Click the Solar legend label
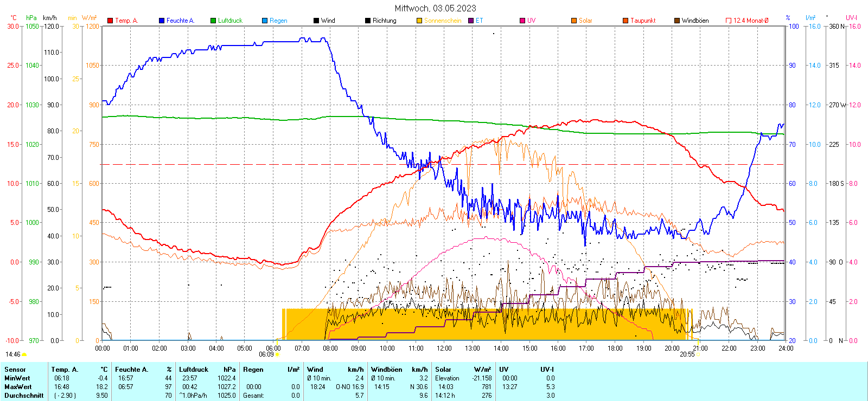This screenshot has width=868, height=401. tap(585, 21)
